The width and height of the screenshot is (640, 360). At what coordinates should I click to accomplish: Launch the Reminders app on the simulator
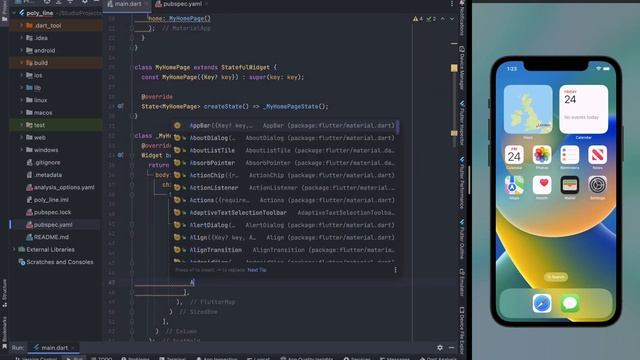click(x=569, y=155)
